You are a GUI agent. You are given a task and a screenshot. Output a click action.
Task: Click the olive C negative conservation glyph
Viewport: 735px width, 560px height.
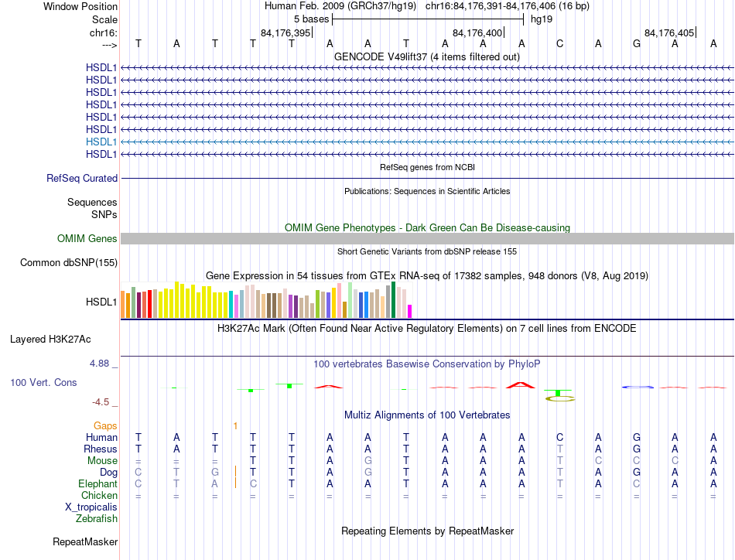point(560,398)
